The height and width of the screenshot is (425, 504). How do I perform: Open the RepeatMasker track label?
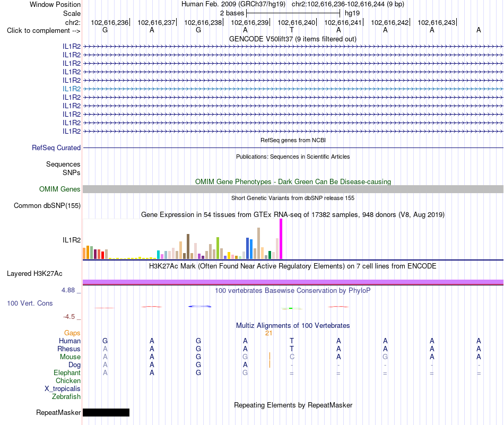[x=58, y=412]
